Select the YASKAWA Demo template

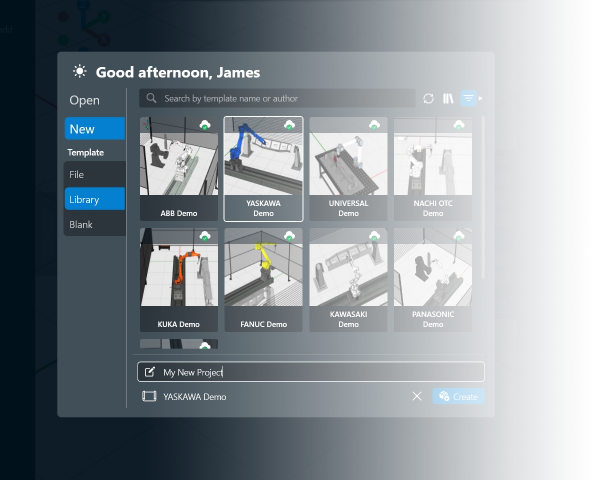tap(263, 169)
